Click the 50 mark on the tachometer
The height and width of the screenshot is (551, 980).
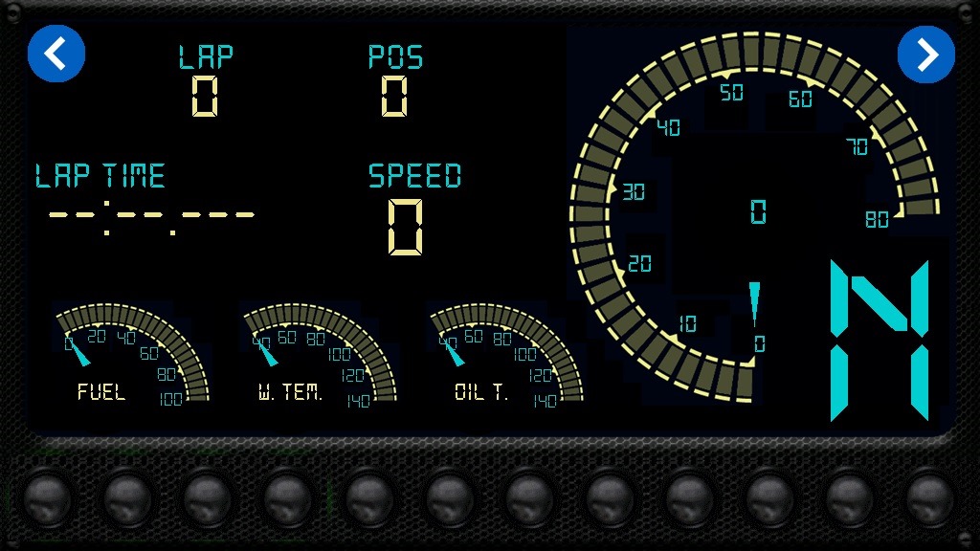point(731,93)
